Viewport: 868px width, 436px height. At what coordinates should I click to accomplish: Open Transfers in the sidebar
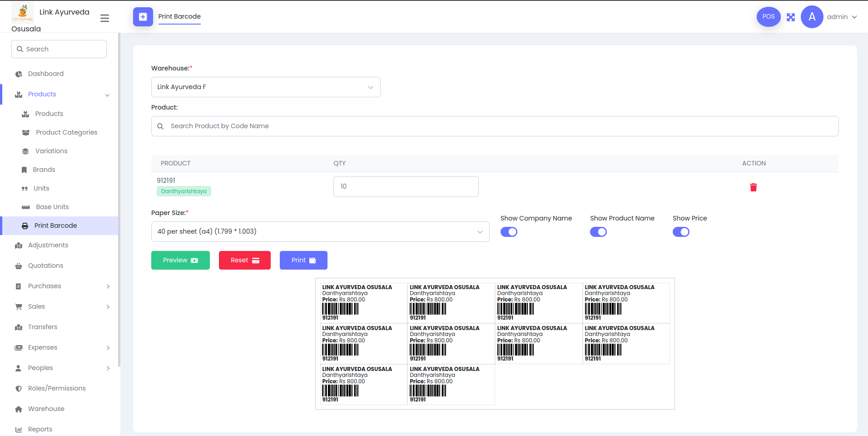click(43, 327)
